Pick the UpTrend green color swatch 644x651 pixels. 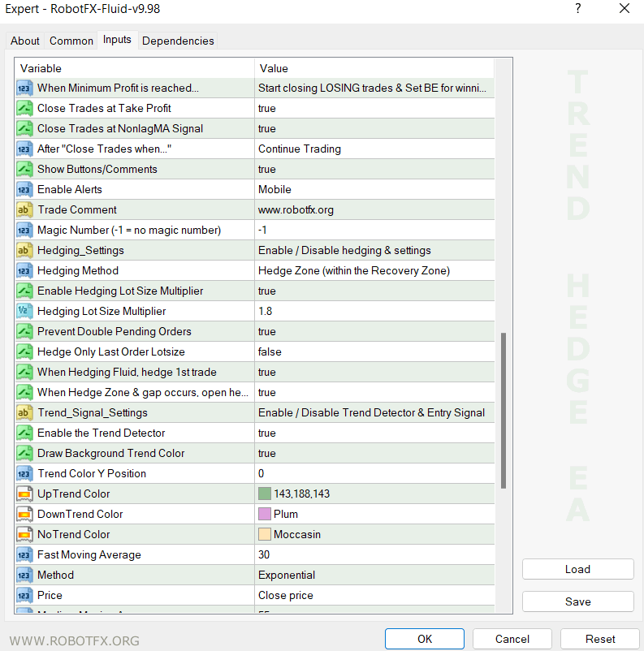[x=265, y=494]
